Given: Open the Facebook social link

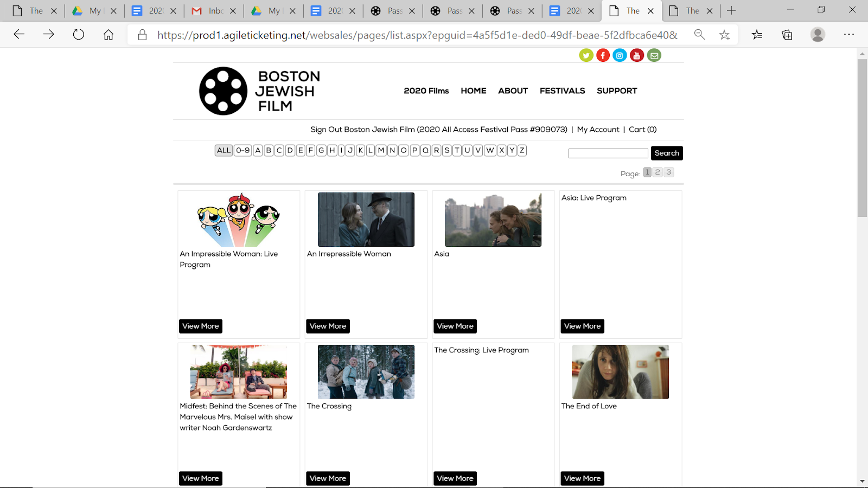Looking at the screenshot, I should click(x=603, y=55).
